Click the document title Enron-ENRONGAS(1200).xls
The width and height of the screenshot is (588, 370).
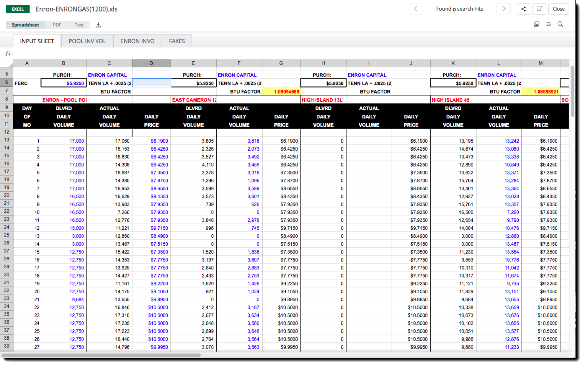(x=76, y=9)
